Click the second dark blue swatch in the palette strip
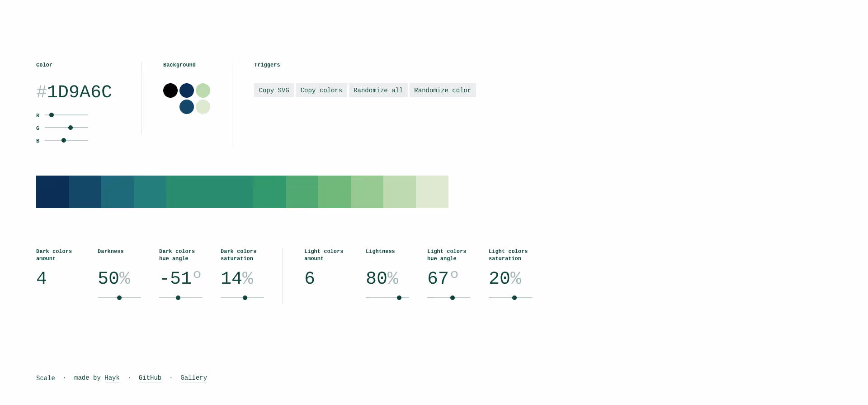Viewport: 868px width, 405px height. point(85,192)
